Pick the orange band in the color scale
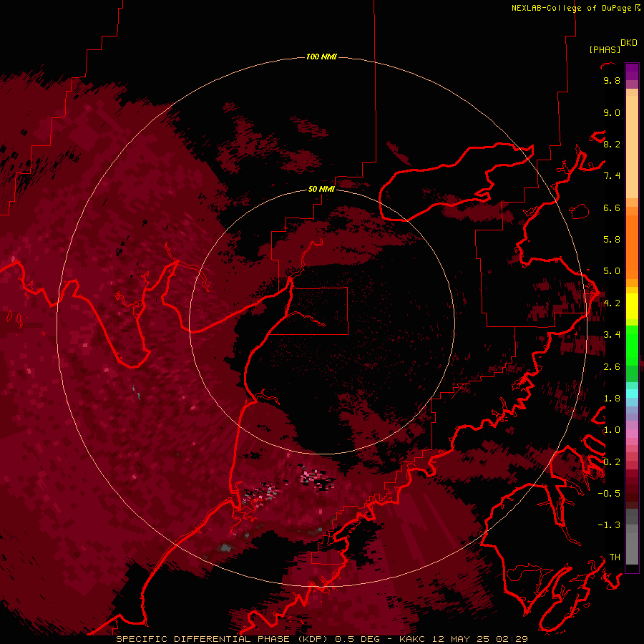Screen dimensions: 644x644 click(632, 246)
